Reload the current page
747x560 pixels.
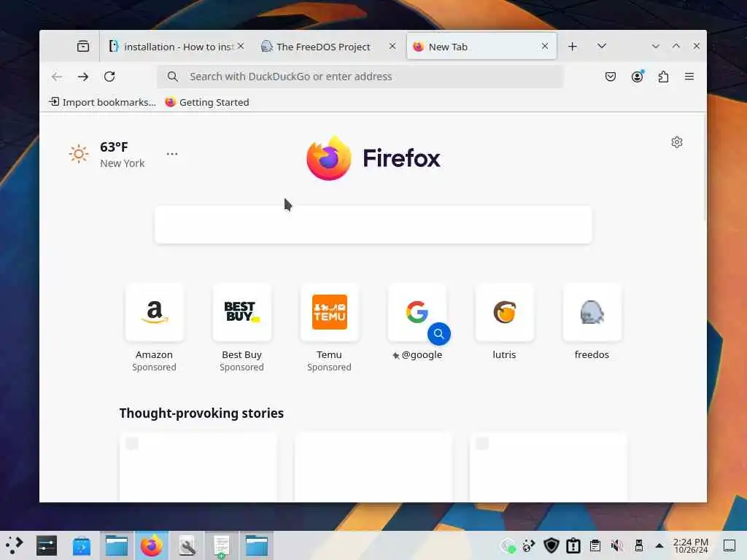(x=109, y=77)
